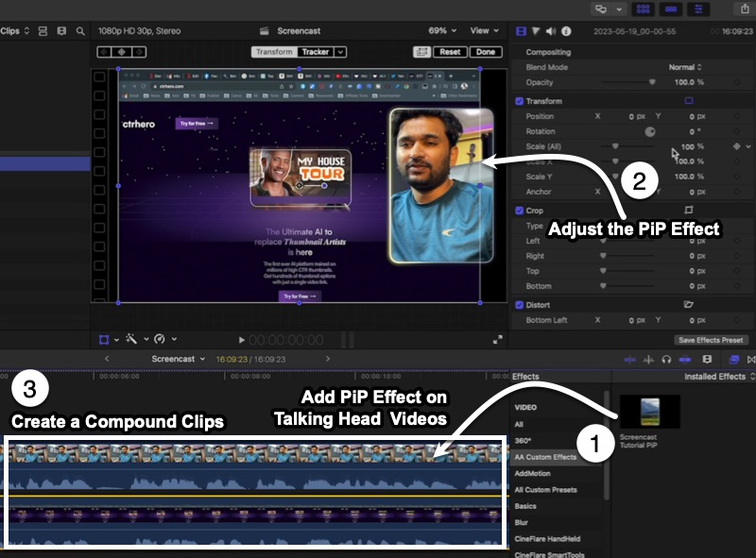Click the Transform on-screen controls icon
Screen dimensions: 756x558
(x=689, y=101)
